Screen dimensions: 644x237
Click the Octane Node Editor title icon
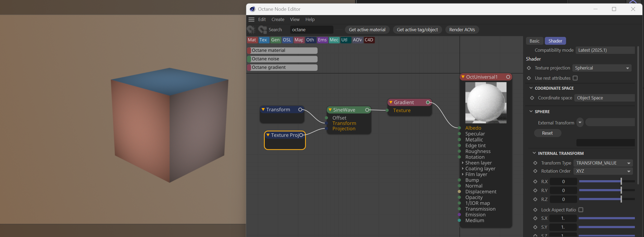[x=252, y=9]
